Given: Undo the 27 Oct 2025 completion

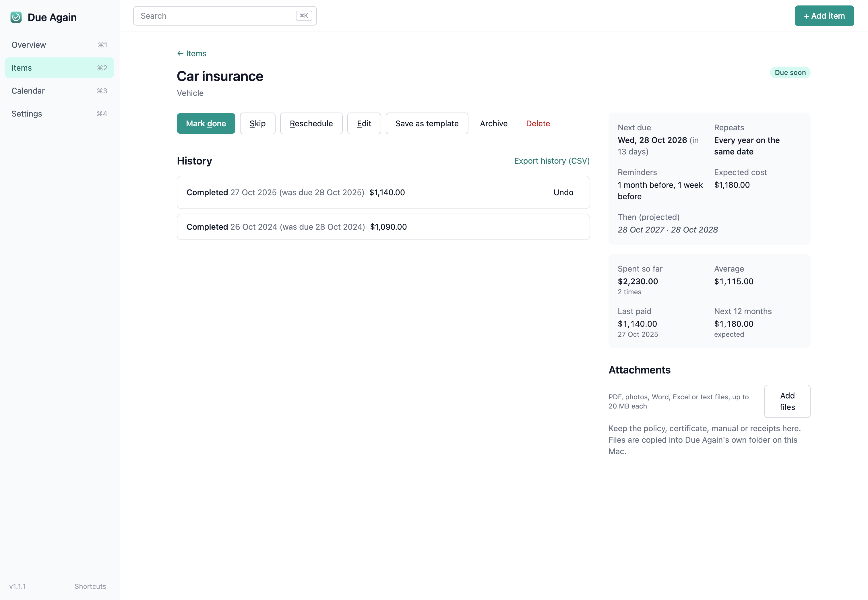Looking at the screenshot, I should (x=563, y=192).
